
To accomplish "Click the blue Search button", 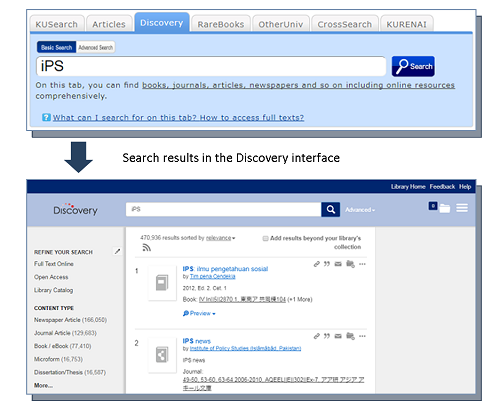I will tap(413, 66).
